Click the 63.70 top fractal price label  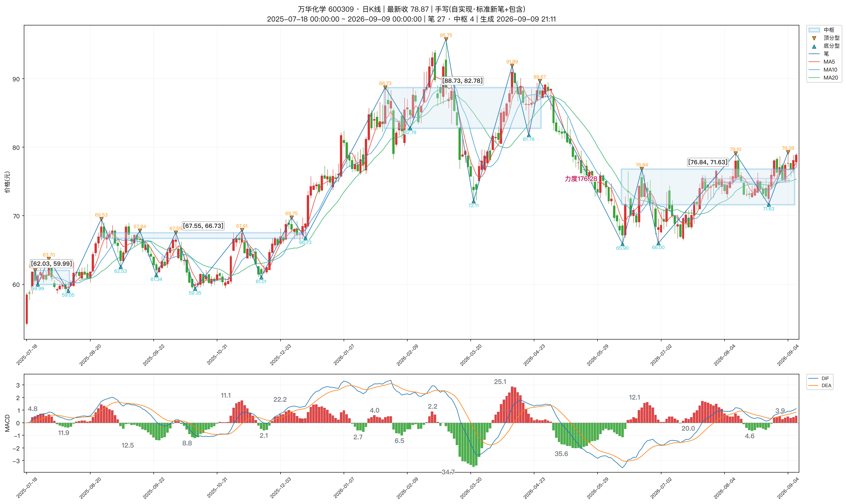click(x=49, y=255)
